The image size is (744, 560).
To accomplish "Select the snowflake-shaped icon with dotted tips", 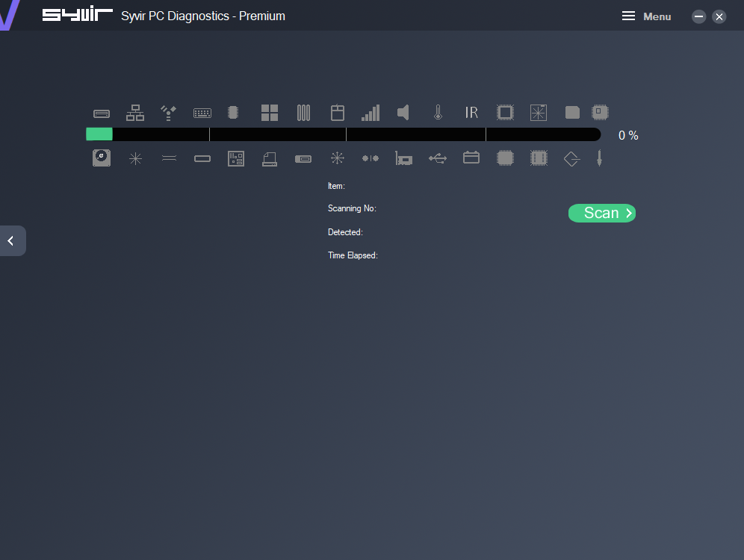I will tap(338, 158).
